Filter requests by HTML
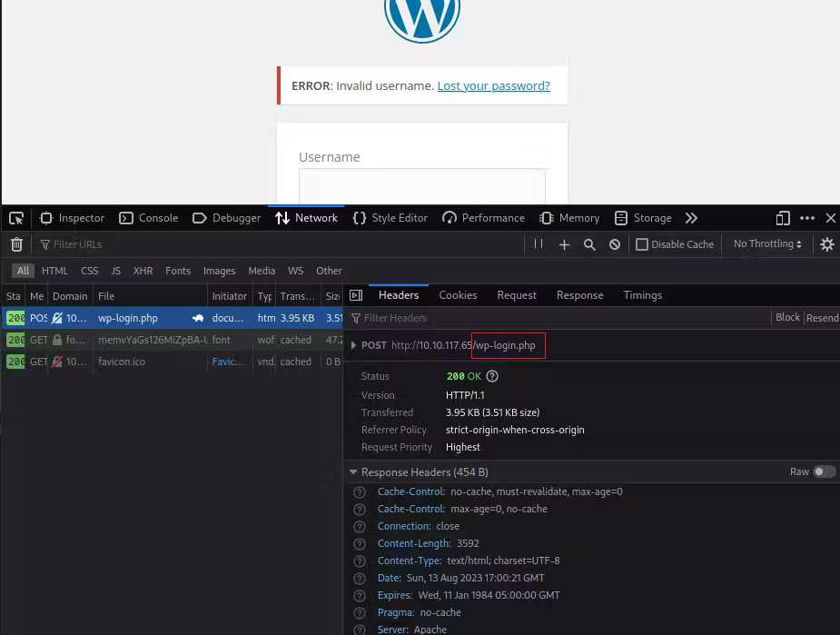 [x=54, y=271]
